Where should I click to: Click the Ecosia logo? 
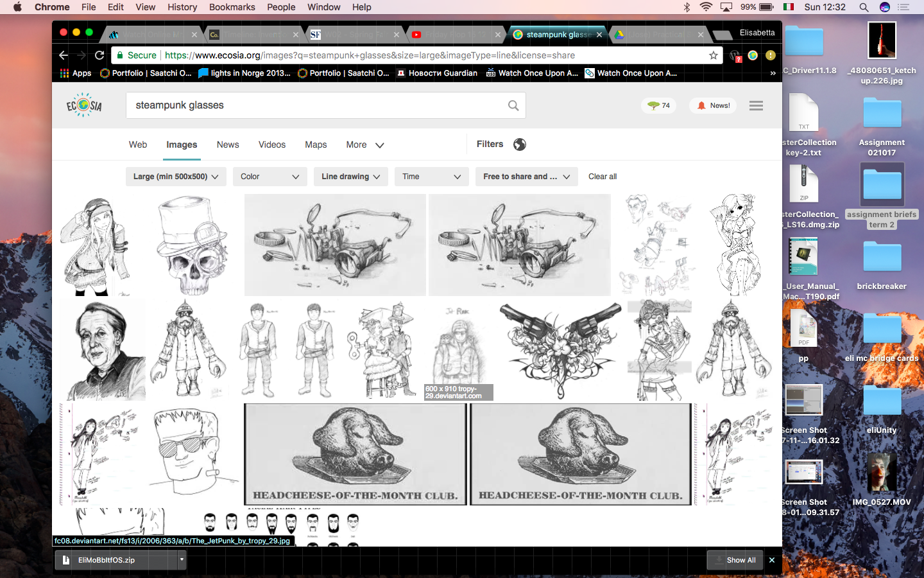(84, 105)
